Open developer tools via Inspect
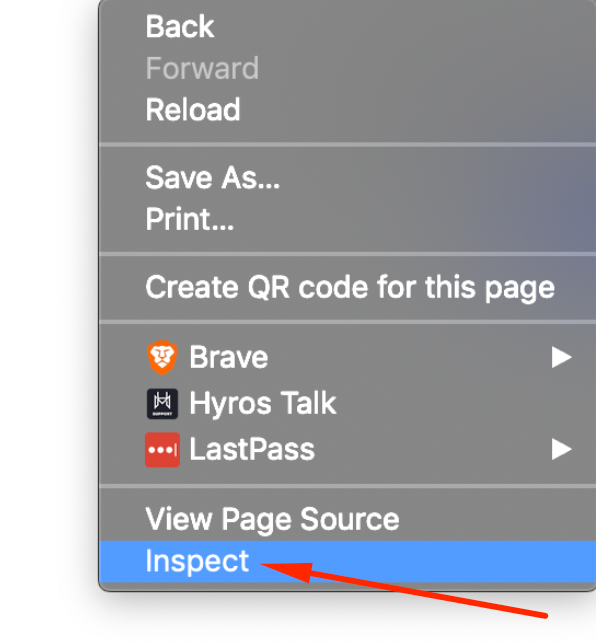This screenshot has width=596, height=642. (x=348, y=561)
